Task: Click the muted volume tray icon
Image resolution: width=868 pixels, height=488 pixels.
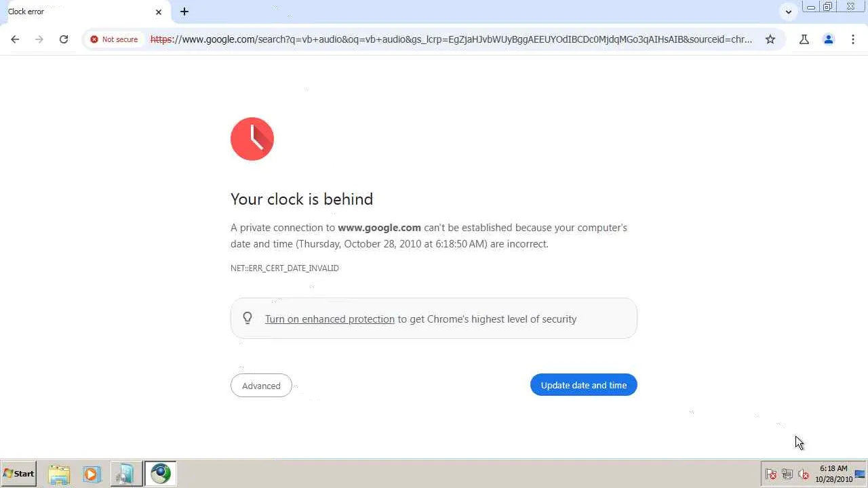Action: (804, 474)
